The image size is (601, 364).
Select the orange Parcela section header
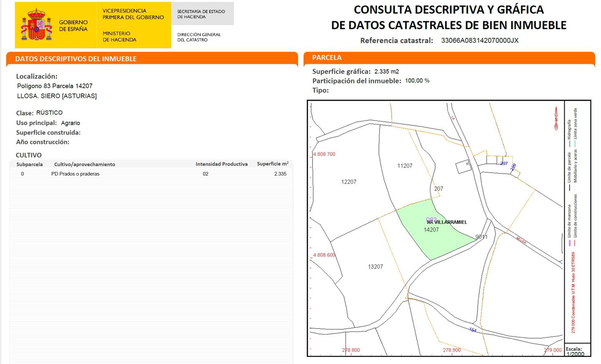[x=327, y=58]
